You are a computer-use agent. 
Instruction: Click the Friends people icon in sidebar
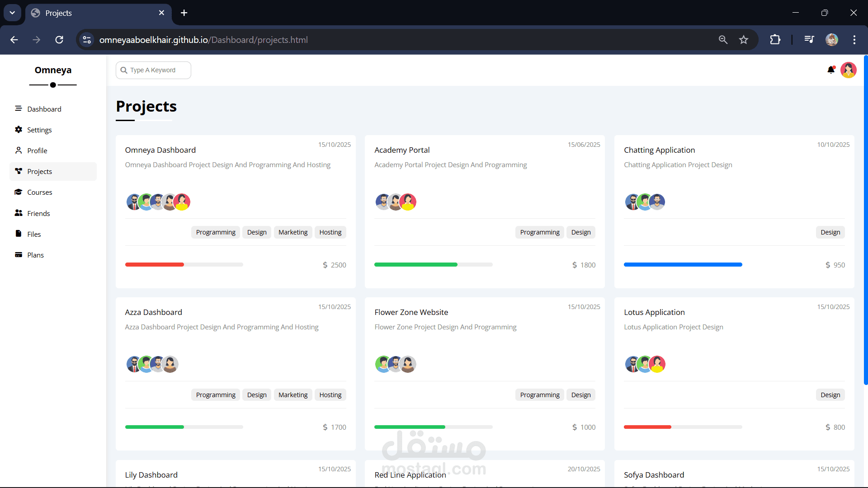tap(19, 213)
